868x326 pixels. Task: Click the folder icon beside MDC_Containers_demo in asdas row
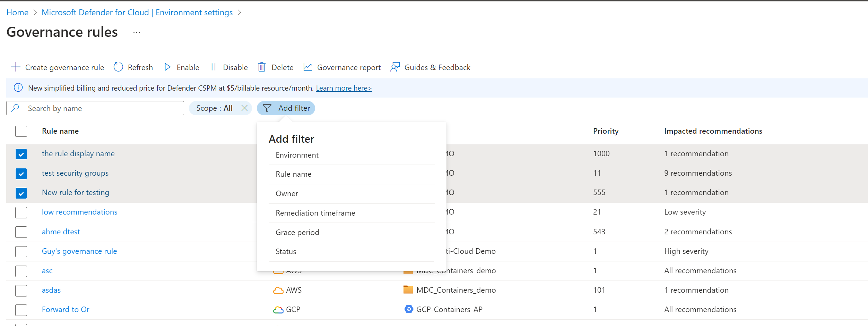pos(408,290)
